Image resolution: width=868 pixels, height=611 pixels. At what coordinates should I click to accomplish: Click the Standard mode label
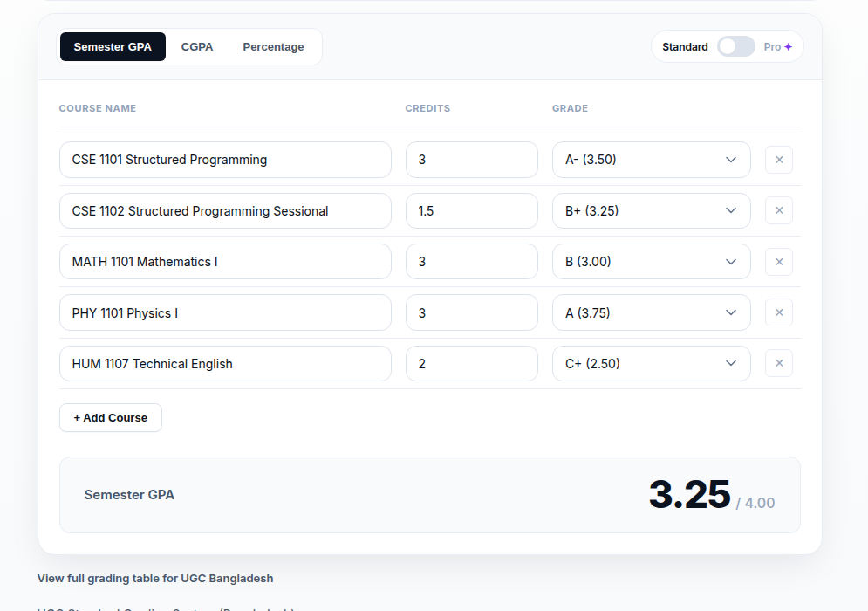tap(685, 47)
